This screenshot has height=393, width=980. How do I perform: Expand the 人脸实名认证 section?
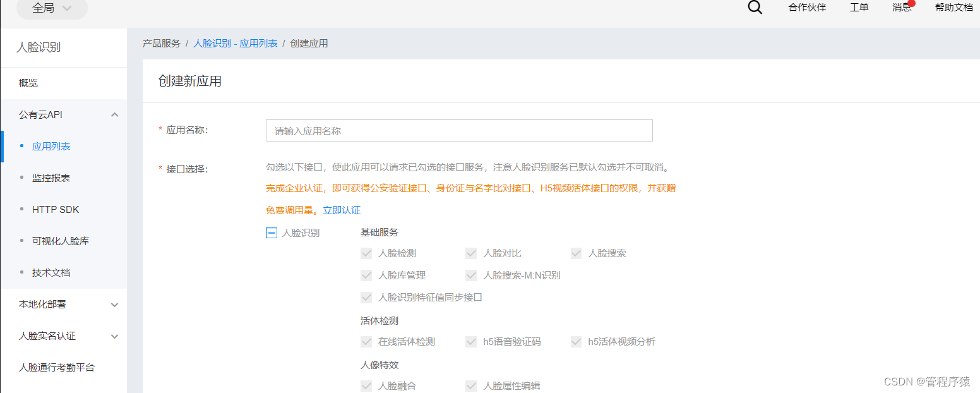(114, 336)
